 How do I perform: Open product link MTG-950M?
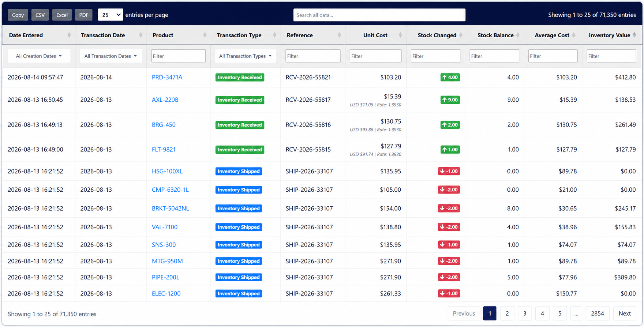click(x=167, y=261)
